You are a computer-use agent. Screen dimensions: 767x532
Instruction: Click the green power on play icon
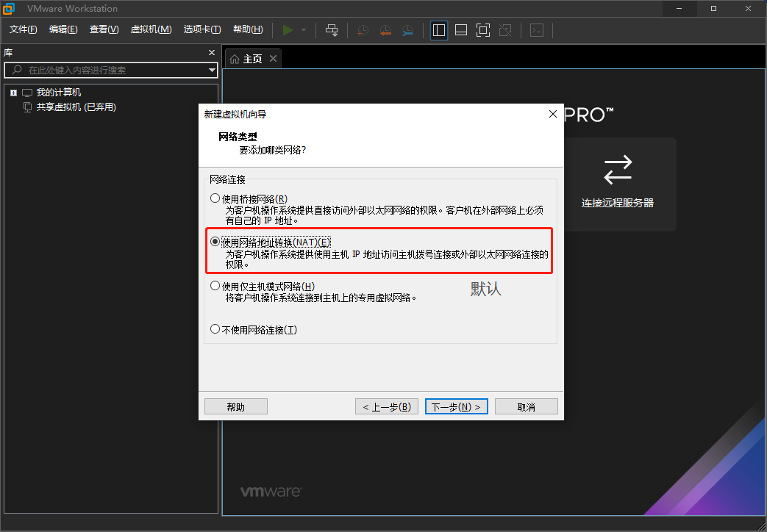tap(288, 30)
